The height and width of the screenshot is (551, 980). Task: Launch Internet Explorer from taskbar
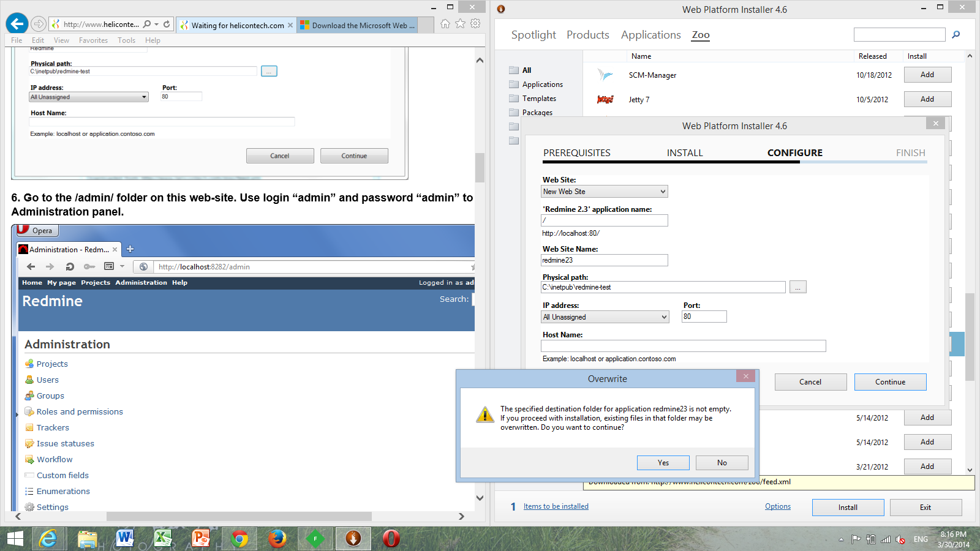(48, 539)
